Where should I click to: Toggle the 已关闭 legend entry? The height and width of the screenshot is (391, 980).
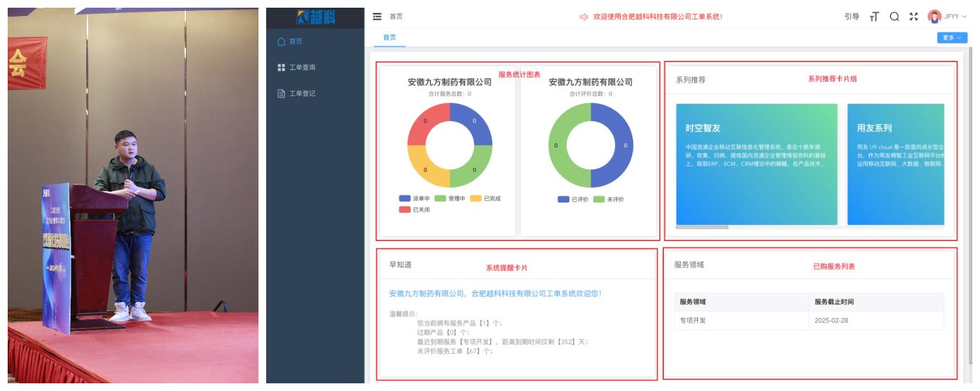pos(414,210)
